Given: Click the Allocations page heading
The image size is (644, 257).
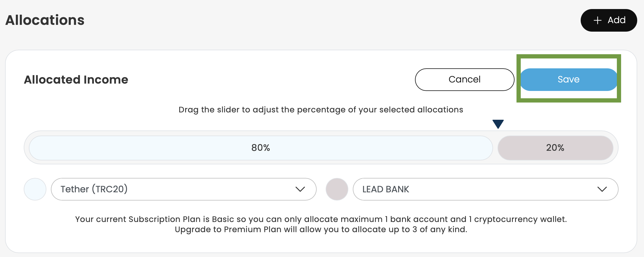Looking at the screenshot, I should pyautogui.click(x=45, y=20).
